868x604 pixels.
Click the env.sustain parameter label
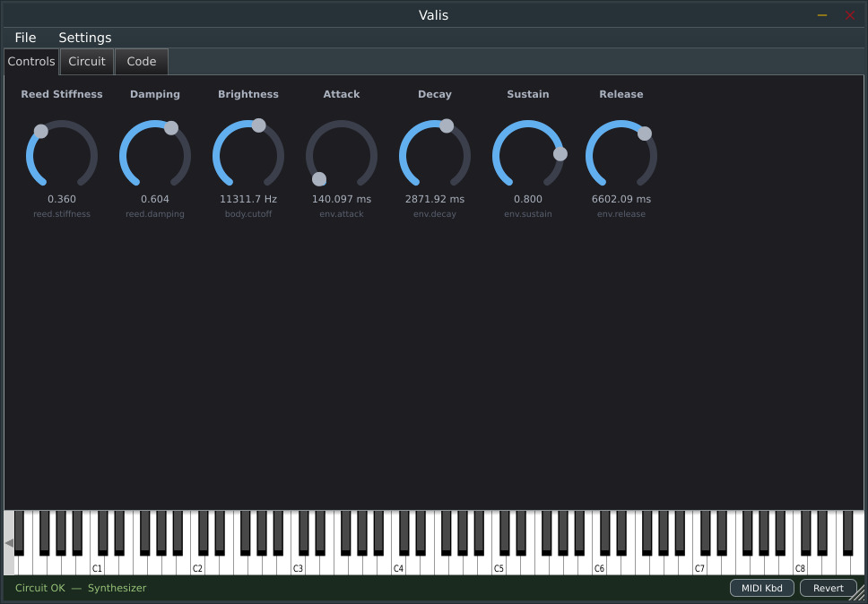click(x=528, y=214)
